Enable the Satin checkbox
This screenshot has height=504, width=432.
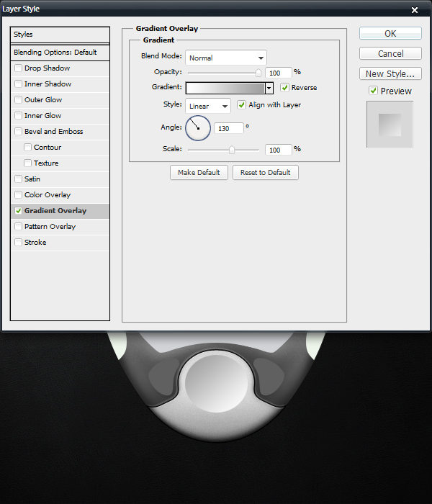(x=18, y=179)
